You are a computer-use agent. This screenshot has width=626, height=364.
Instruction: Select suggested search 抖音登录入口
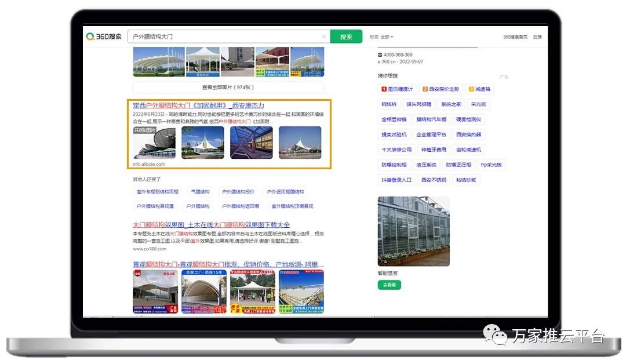[396, 180]
